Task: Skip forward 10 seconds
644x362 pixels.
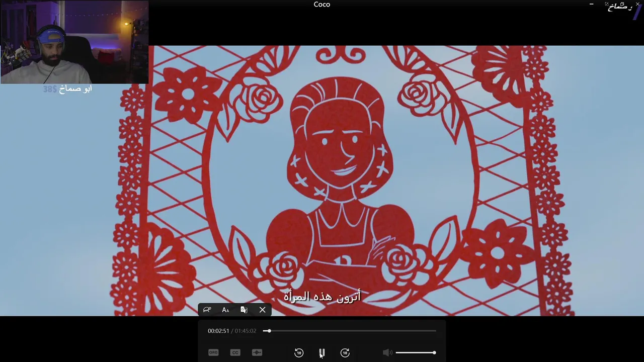Action: point(345,352)
